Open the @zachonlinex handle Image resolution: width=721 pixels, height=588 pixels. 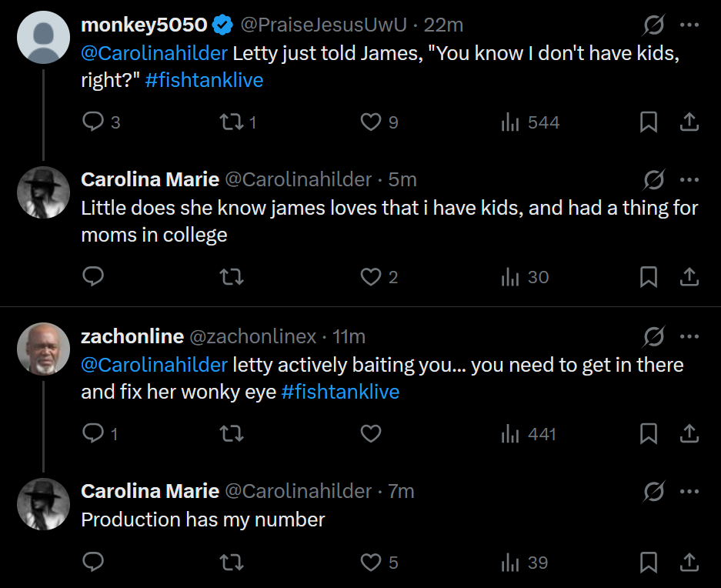(253, 336)
